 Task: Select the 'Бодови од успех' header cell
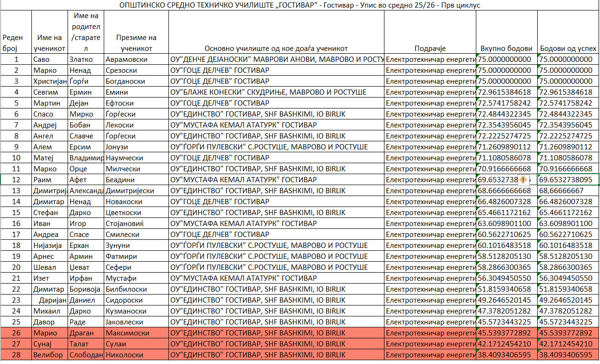coord(568,49)
